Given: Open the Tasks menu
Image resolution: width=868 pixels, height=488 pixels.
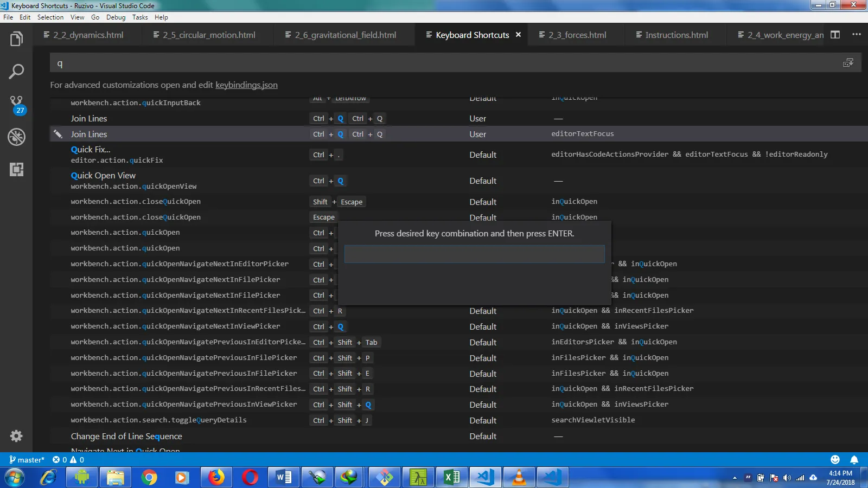Looking at the screenshot, I should [140, 17].
